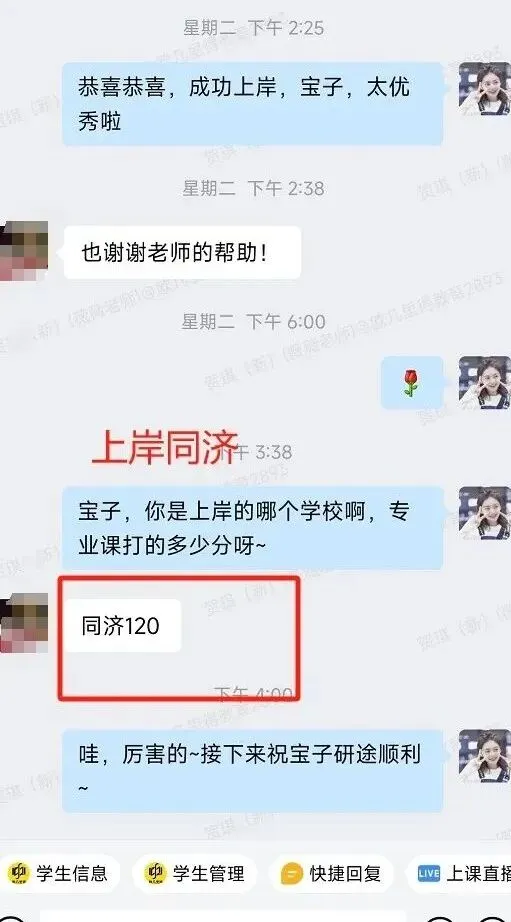This screenshot has width=511, height=922.
Task: Select the message asking 上岸的哪个学校
Action: pos(252,528)
